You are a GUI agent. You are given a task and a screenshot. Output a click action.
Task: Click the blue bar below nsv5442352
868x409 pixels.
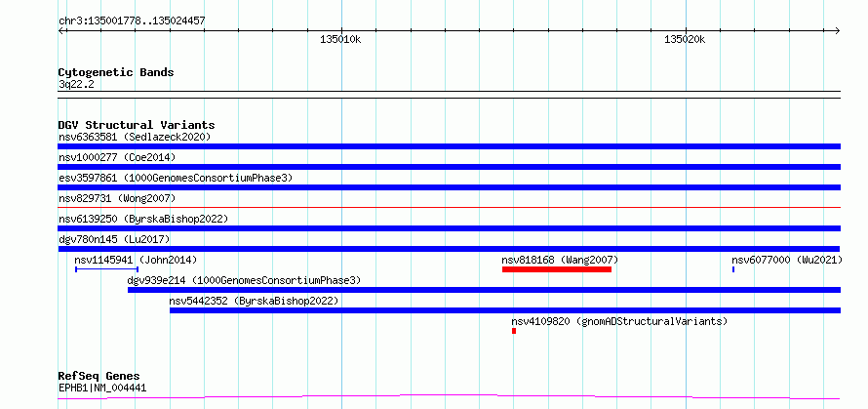click(x=505, y=310)
